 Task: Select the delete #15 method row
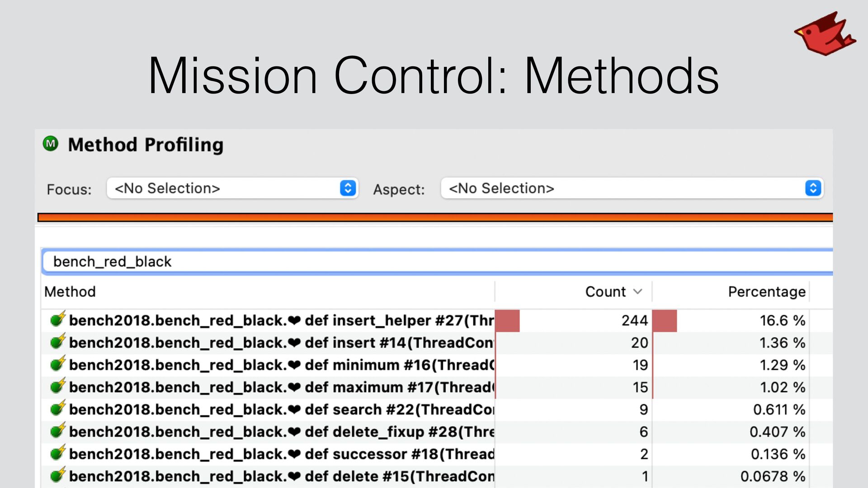[280, 476]
